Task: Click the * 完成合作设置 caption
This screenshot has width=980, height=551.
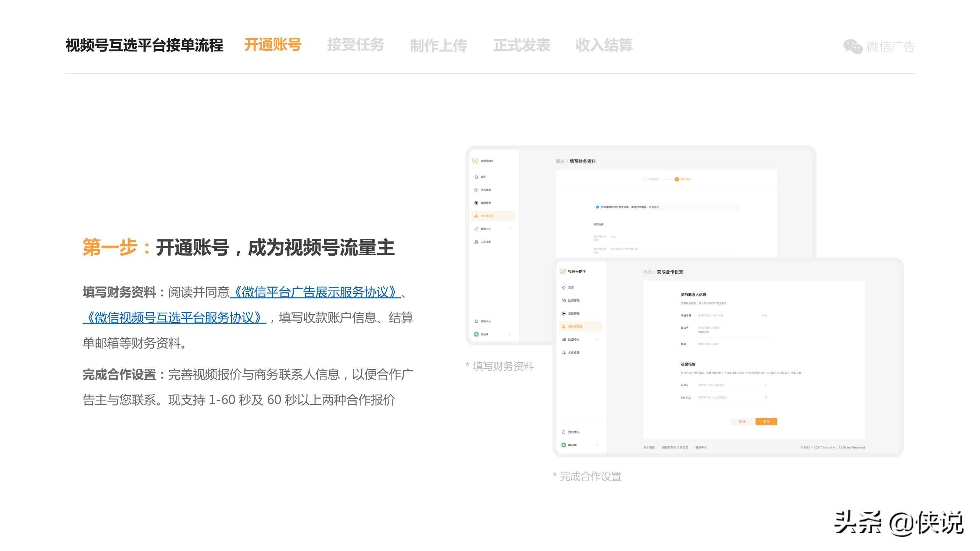Action: pyautogui.click(x=587, y=476)
